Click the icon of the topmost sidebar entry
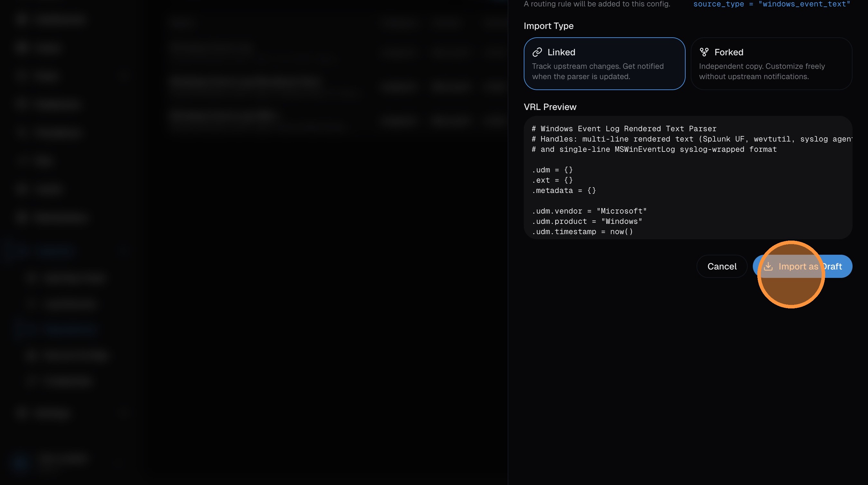Image resolution: width=868 pixels, height=485 pixels. click(x=22, y=20)
